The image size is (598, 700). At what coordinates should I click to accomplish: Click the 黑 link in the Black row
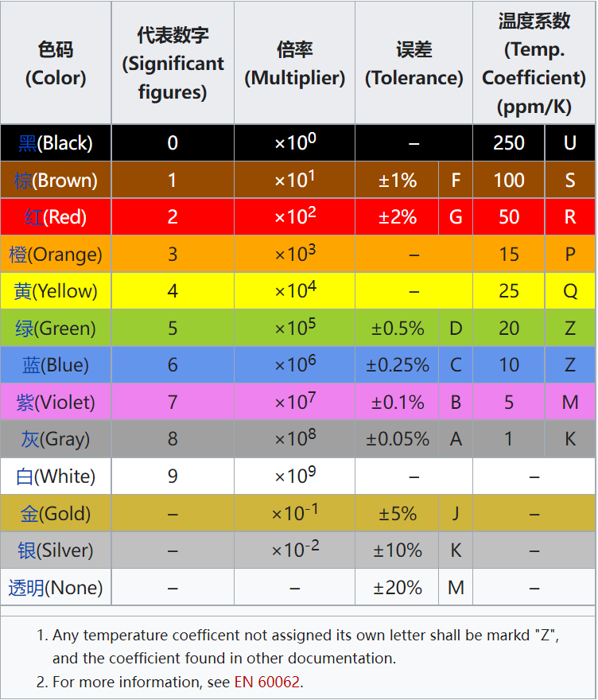(28, 143)
